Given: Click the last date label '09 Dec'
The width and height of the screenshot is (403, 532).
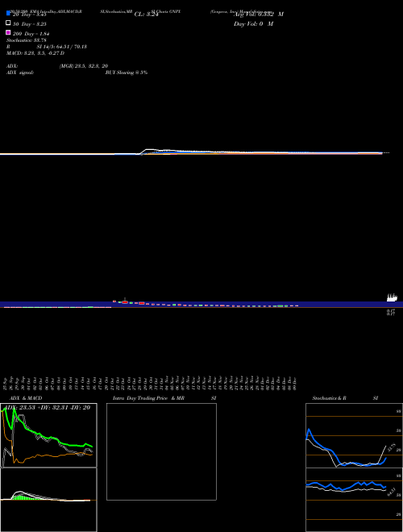Looking at the screenshot, I should pos(294,383).
